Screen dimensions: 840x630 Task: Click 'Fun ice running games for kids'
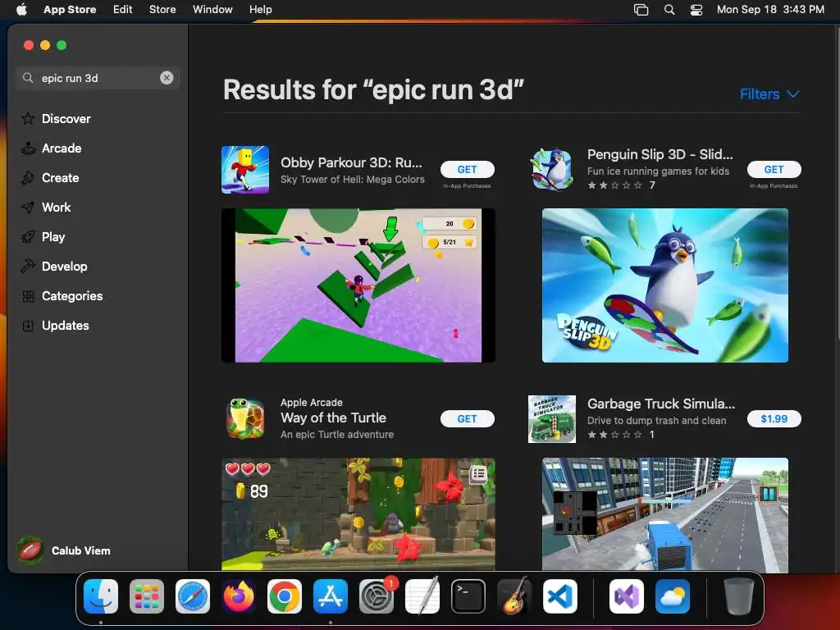pos(659,171)
